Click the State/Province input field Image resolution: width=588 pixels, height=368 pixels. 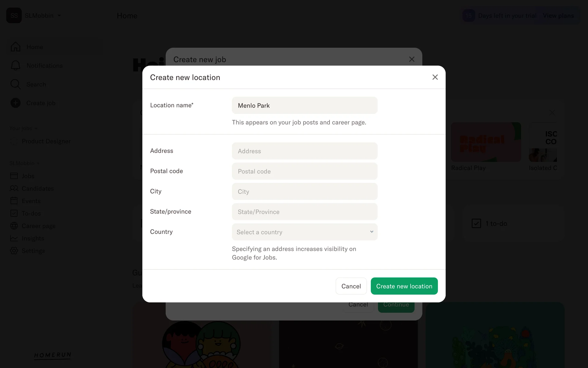coord(304,212)
